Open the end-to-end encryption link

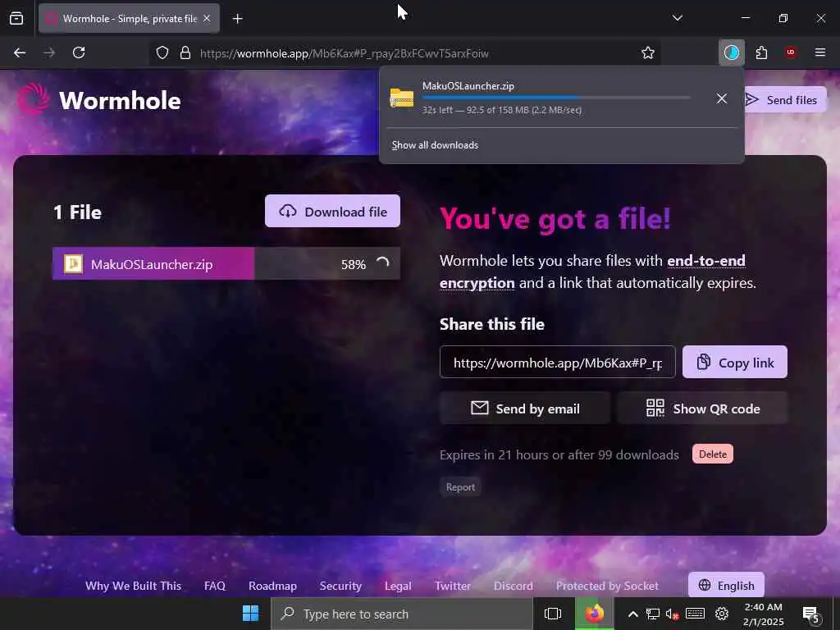tap(592, 272)
